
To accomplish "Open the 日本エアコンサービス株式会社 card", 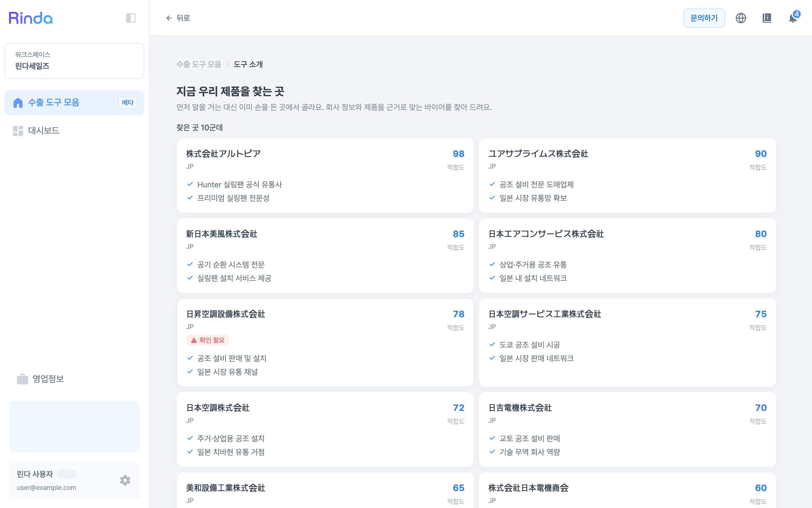I will (x=627, y=256).
